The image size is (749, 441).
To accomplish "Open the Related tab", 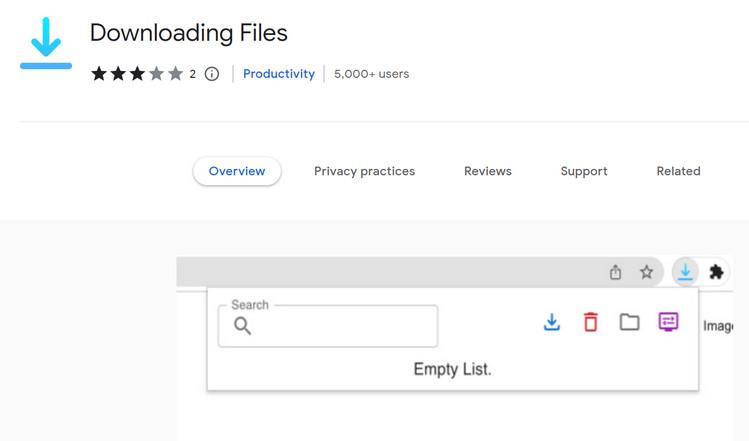I will click(x=678, y=171).
